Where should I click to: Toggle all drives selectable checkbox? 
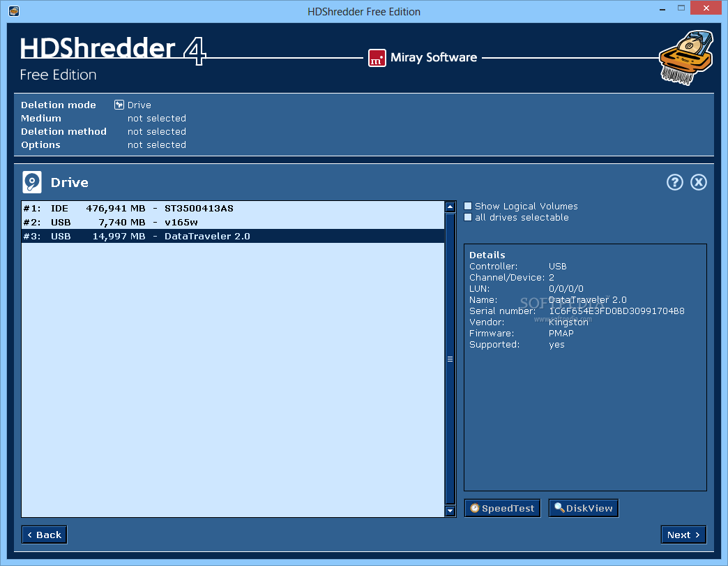pyautogui.click(x=468, y=217)
